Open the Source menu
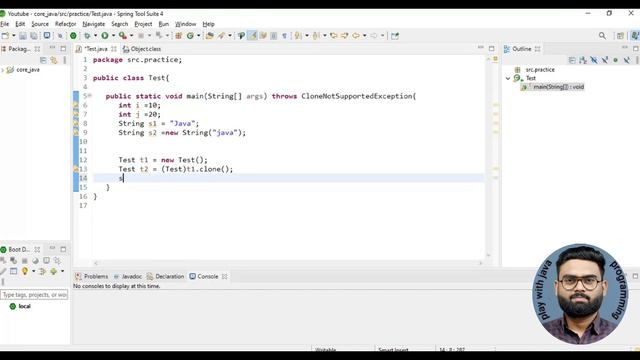This screenshot has width=640, height=360. (40, 24)
